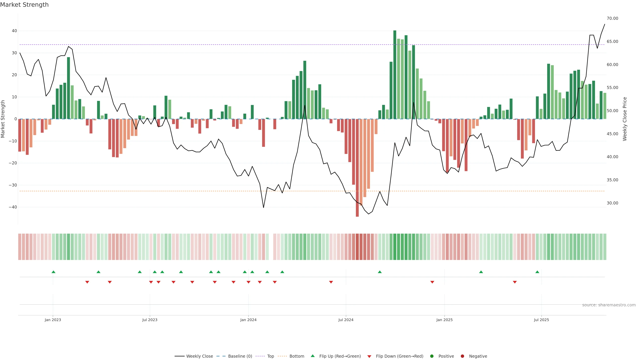The image size is (644, 362).
Task: Click the Market Strength chart title
Action: 24,5
